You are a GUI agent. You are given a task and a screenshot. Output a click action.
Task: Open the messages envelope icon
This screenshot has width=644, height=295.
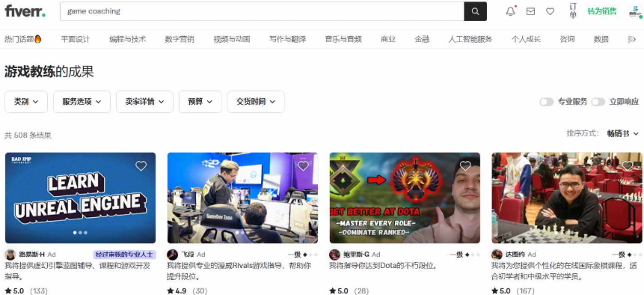click(530, 11)
